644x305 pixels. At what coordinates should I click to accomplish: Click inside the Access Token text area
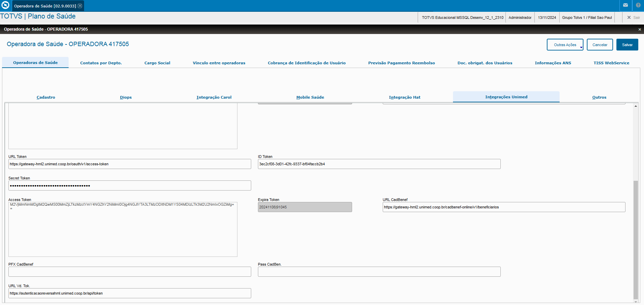point(123,229)
